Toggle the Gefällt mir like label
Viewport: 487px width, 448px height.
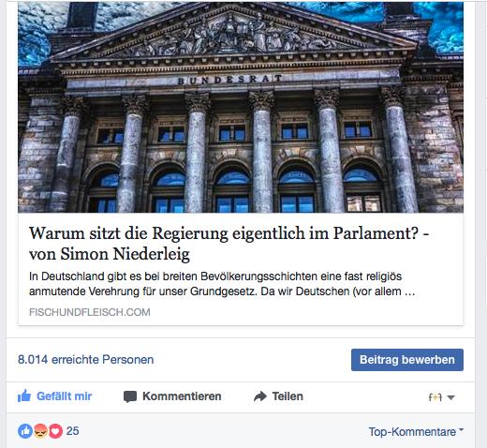pyautogui.click(x=64, y=396)
